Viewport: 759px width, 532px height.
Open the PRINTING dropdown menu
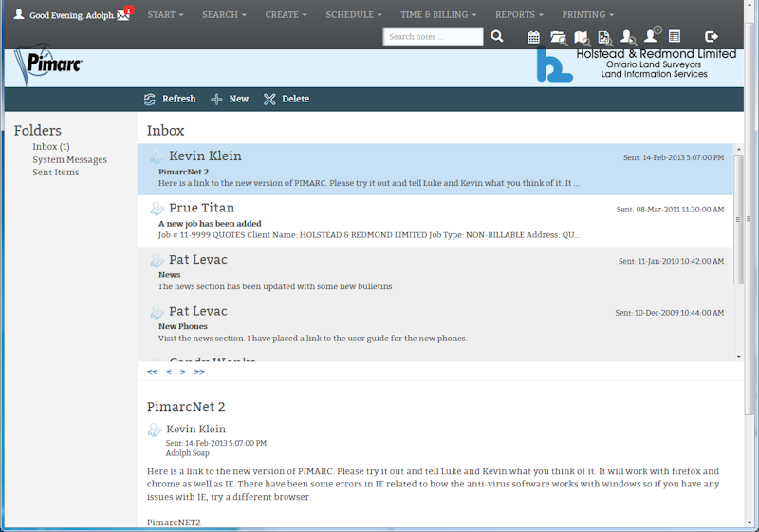588,14
